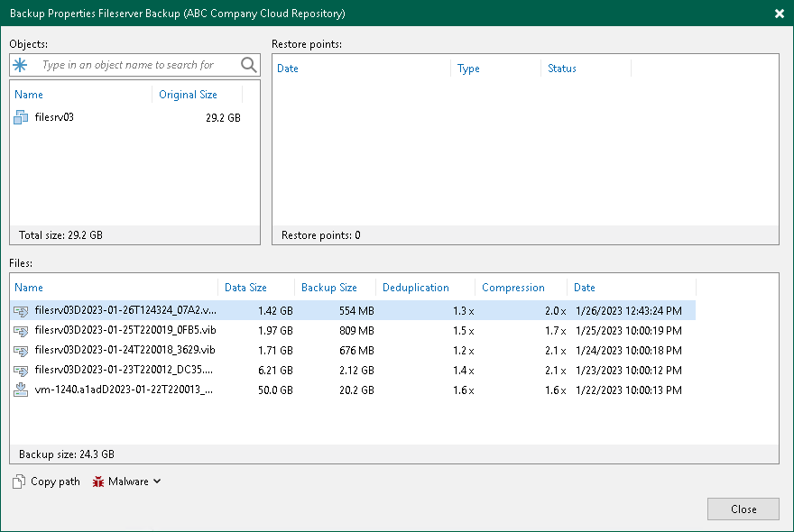Click the filesrv03 server icon in Objects
Image resolution: width=794 pixels, height=532 pixels.
(x=22, y=118)
